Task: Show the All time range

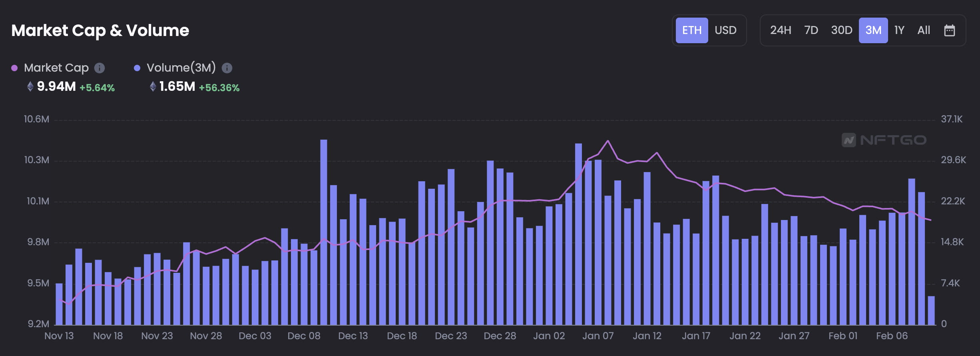Action: point(924,30)
